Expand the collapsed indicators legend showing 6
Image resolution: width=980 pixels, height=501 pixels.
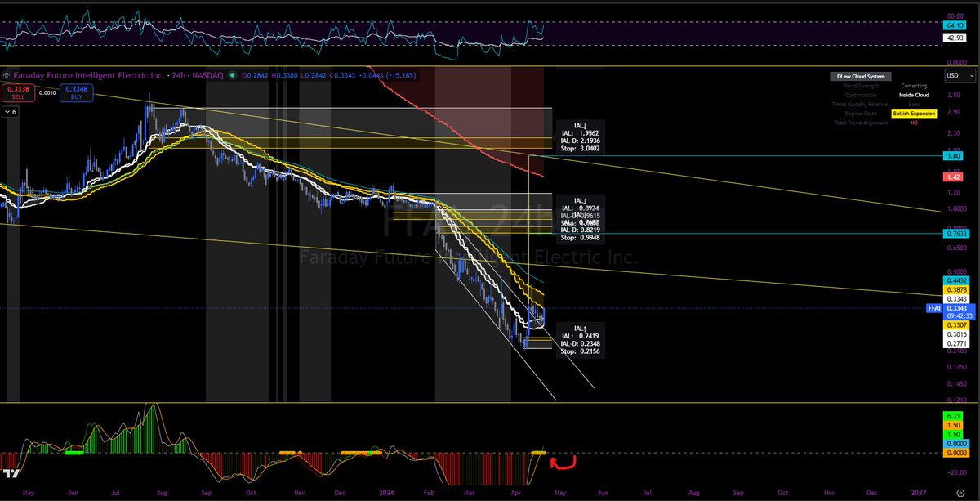(11, 111)
